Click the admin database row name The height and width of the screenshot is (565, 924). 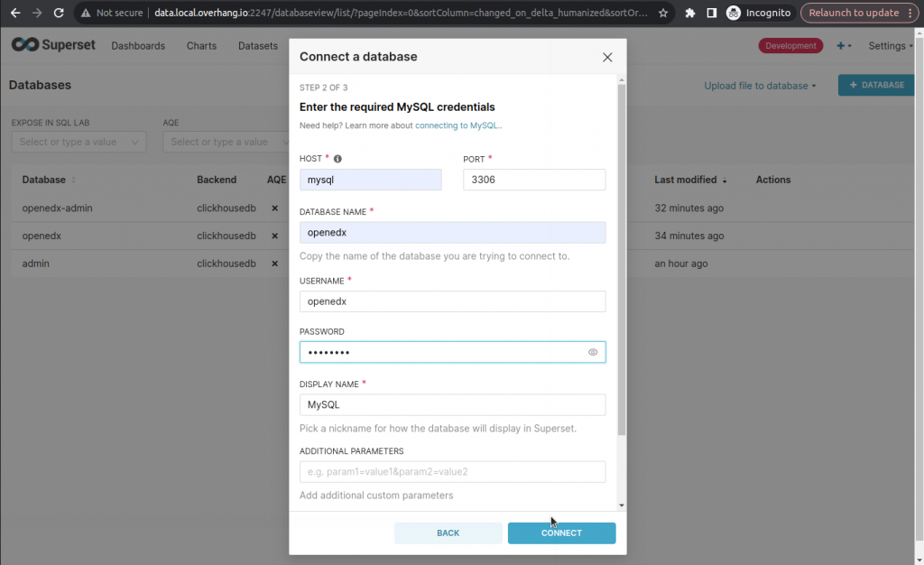(x=35, y=264)
